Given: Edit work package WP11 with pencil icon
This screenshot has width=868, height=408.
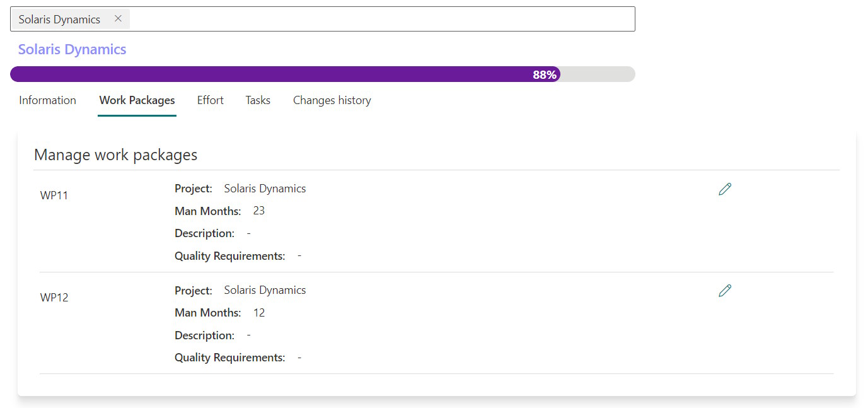Looking at the screenshot, I should point(724,189).
